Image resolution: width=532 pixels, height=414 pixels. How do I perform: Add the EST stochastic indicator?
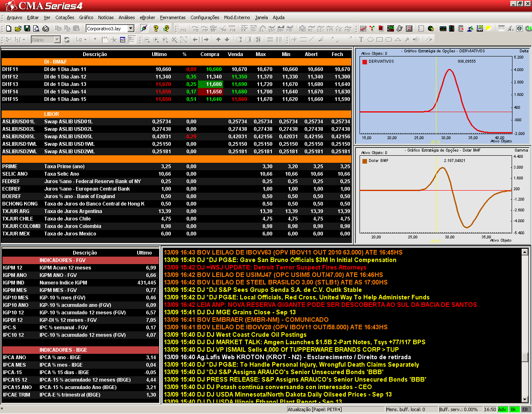tap(271, 28)
